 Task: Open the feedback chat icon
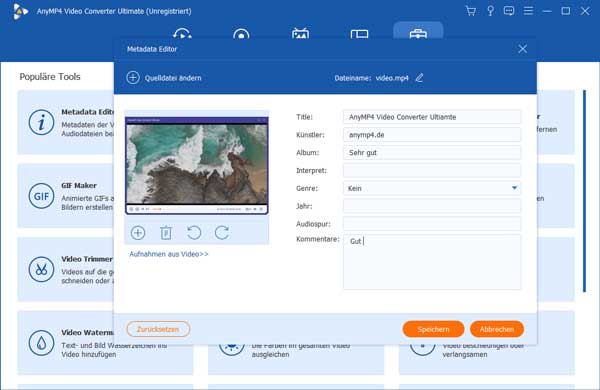[509, 11]
